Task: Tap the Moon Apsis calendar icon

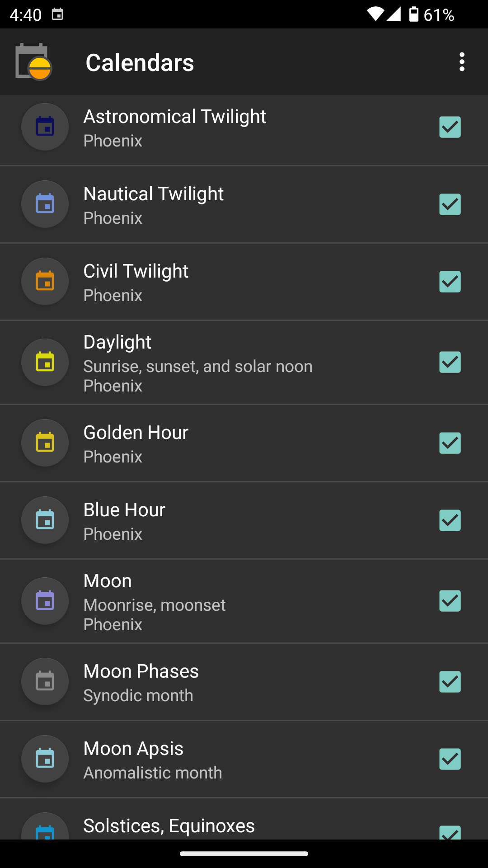Action: click(45, 759)
